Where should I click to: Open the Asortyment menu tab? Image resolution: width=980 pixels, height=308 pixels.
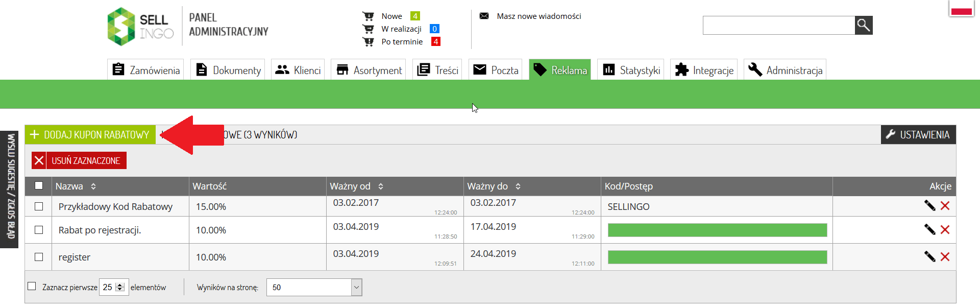pyautogui.click(x=369, y=70)
